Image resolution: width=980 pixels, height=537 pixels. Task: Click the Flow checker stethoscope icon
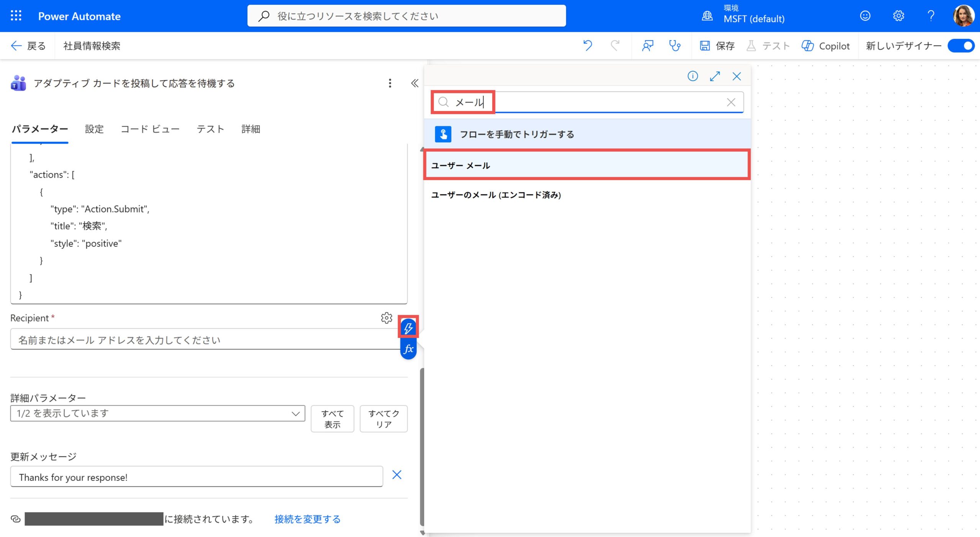674,46
